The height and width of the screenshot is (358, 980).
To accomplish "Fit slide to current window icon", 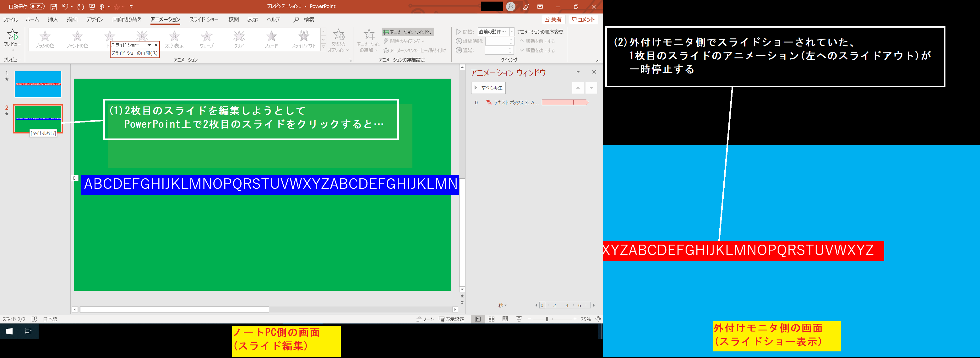I will coord(598,319).
